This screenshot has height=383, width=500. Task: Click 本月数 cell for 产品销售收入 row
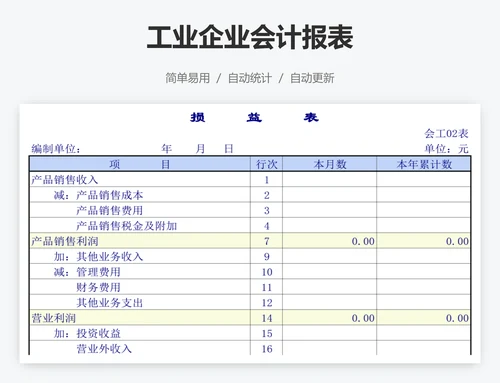tap(330, 180)
